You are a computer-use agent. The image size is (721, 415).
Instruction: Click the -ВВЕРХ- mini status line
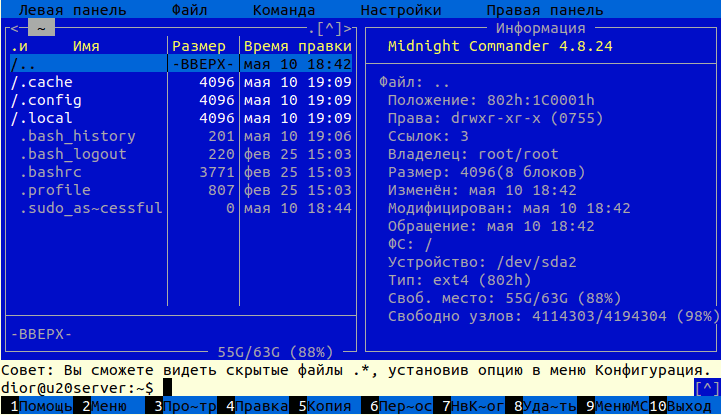point(41,334)
